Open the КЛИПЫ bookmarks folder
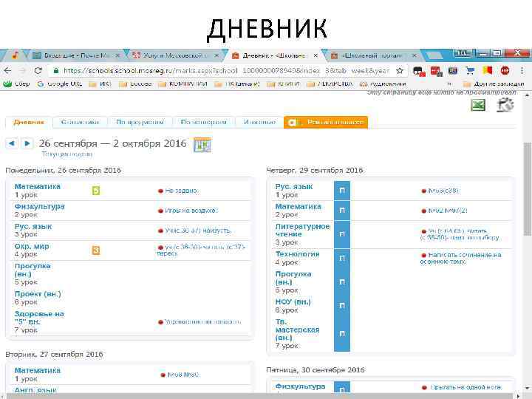The width and height of the screenshot is (532, 399). (283, 83)
